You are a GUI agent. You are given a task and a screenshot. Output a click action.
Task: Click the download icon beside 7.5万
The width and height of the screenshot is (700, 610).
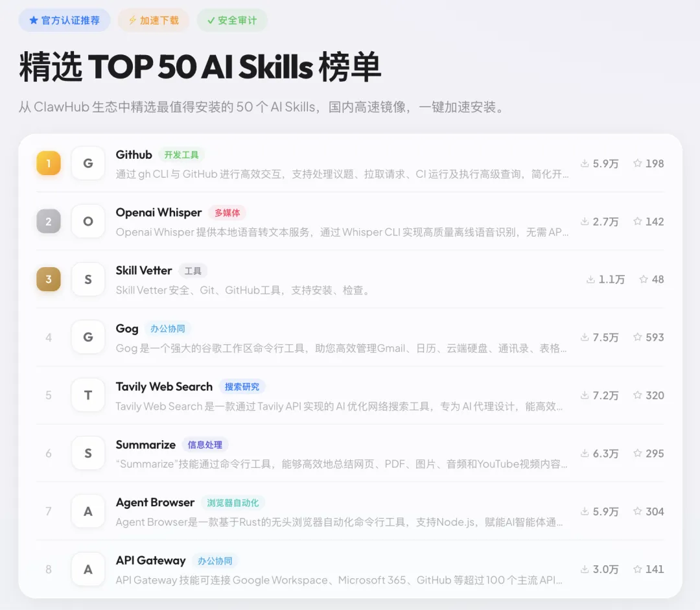[585, 337]
